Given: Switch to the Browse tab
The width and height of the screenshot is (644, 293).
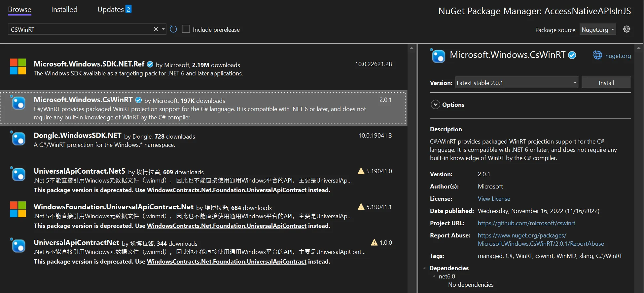Looking at the screenshot, I should pyautogui.click(x=19, y=10).
